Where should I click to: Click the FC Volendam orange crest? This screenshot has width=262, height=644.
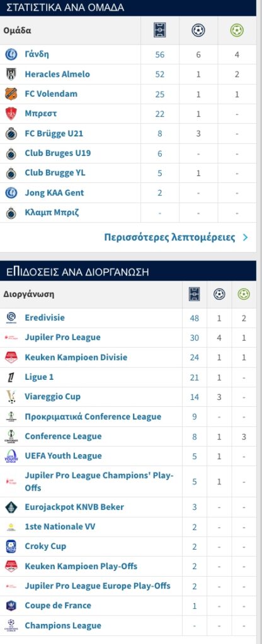coord(11,94)
